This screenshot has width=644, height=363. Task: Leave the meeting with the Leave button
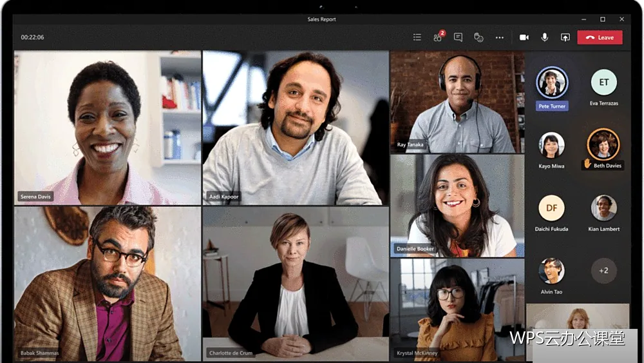pyautogui.click(x=600, y=37)
